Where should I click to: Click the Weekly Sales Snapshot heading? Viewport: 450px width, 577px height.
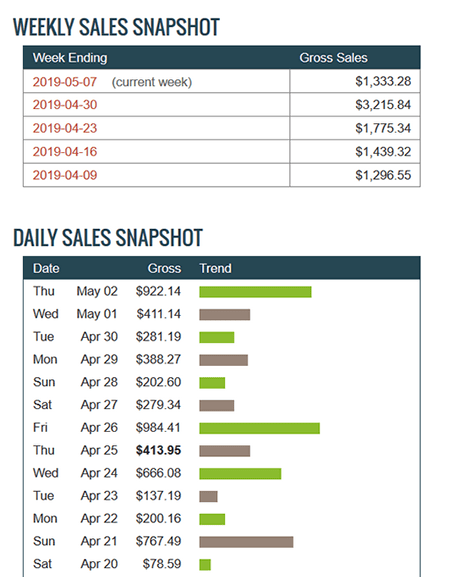pos(116,27)
